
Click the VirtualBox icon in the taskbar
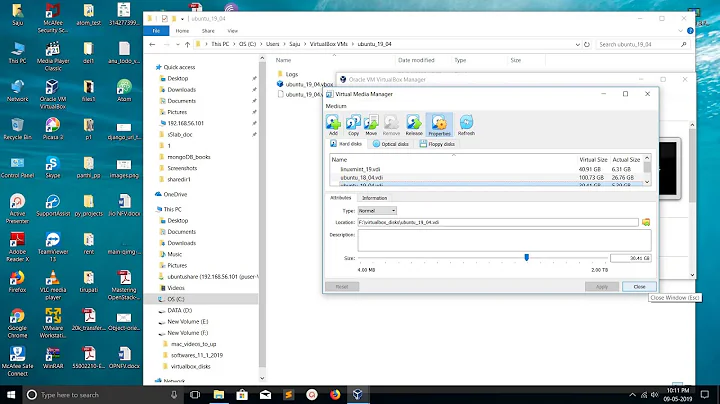(x=358, y=395)
